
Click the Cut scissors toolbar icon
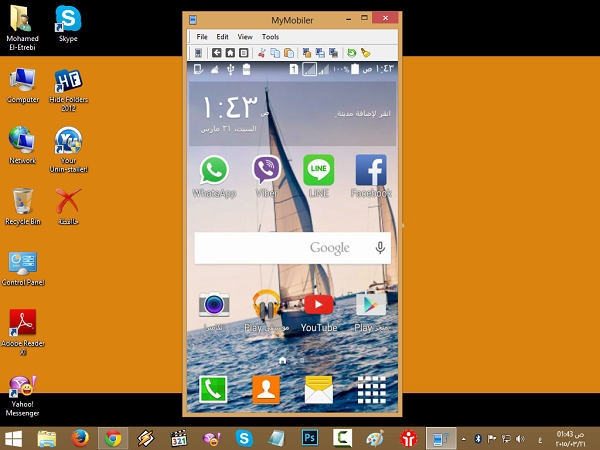pyautogui.click(x=262, y=53)
